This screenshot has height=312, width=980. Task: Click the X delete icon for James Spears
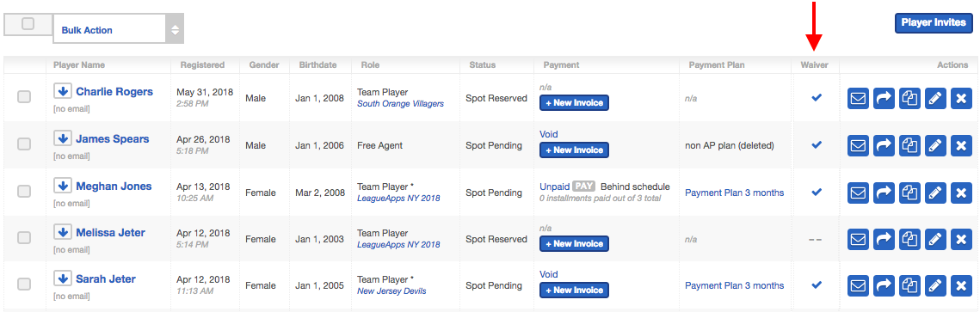click(960, 144)
